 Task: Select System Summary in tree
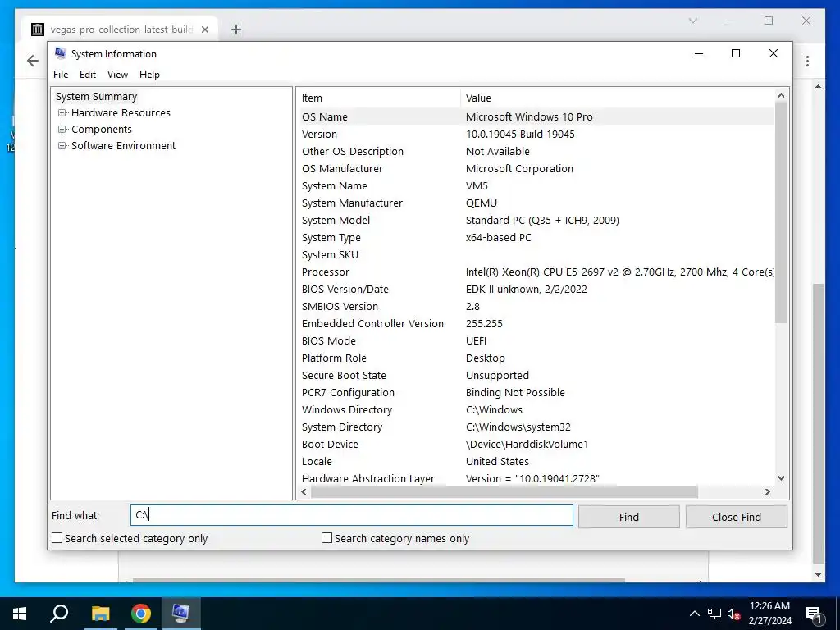(x=97, y=97)
